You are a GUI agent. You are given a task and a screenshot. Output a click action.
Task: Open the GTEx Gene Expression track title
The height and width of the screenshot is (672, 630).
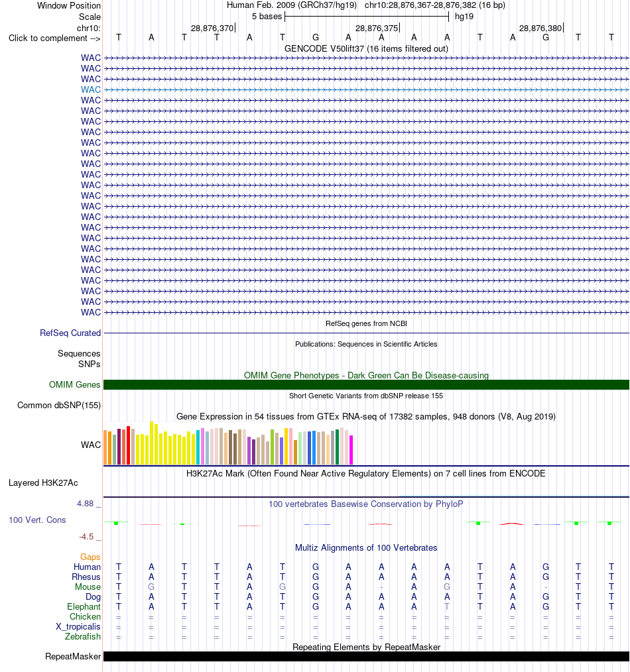tap(366, 417)
